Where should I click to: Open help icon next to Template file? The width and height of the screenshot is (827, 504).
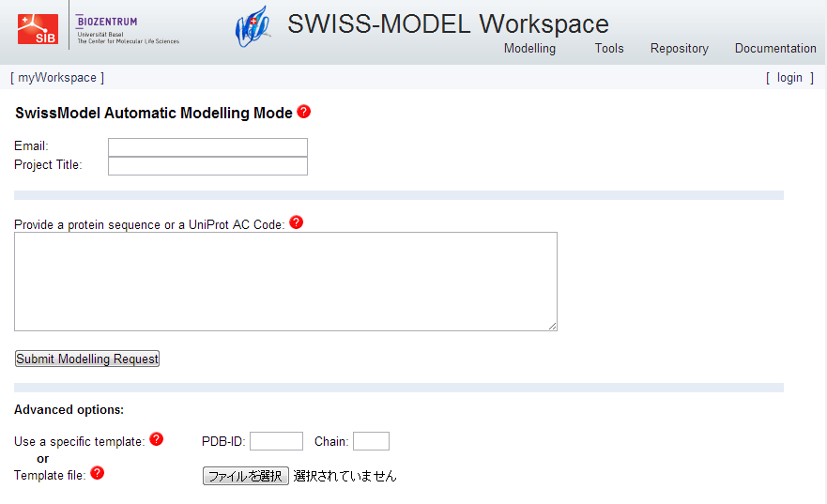pyautogui.click(x=97, y=473)
